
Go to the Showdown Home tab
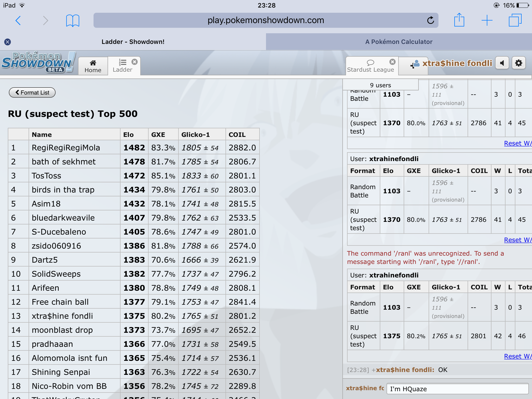click(x=93, y=66)
